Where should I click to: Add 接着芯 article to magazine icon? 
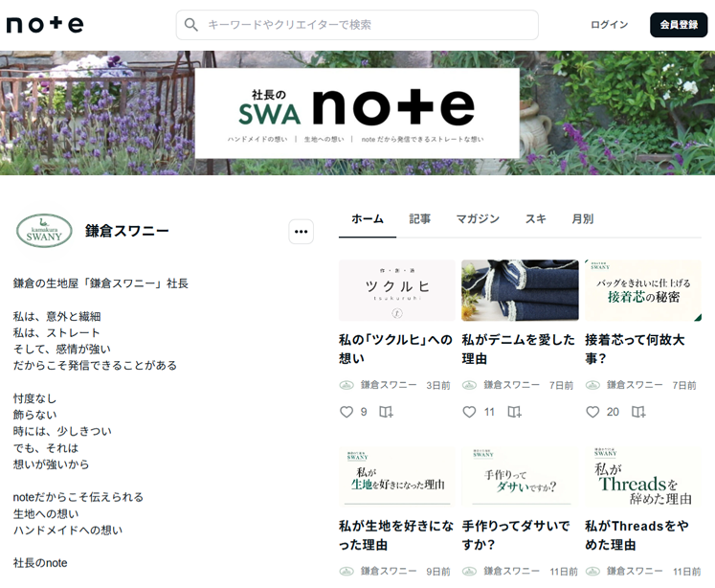pos(638,412)
